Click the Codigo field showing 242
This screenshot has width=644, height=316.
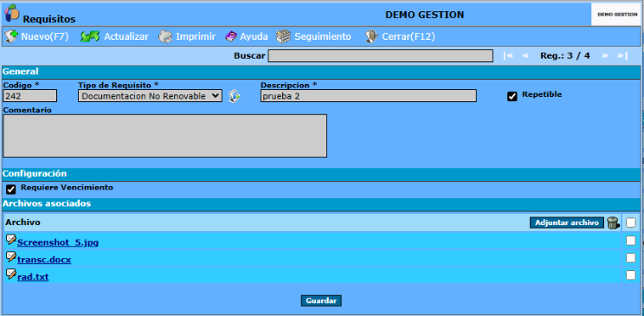tap(30, 96)
